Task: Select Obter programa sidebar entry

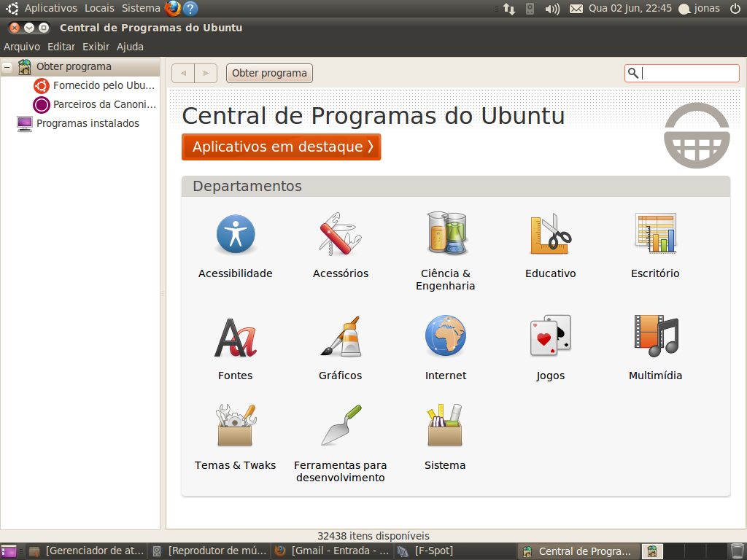Action: 80,66
